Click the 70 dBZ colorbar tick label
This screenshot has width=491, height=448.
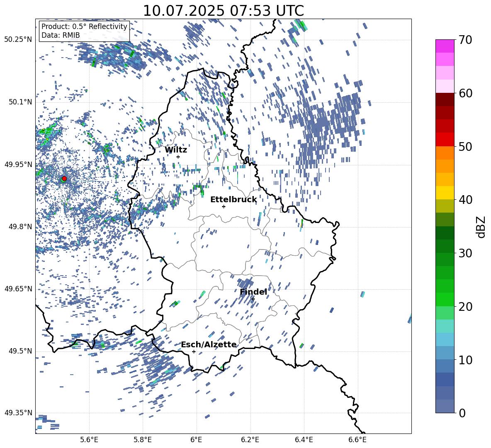pyautogui.click(x=465, y=40)
